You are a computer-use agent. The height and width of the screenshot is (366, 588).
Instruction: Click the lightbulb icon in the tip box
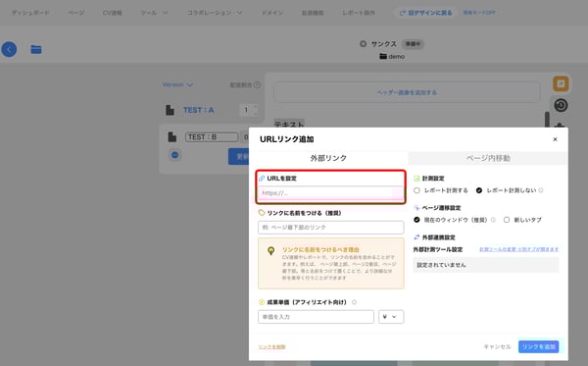coord(270,251)
